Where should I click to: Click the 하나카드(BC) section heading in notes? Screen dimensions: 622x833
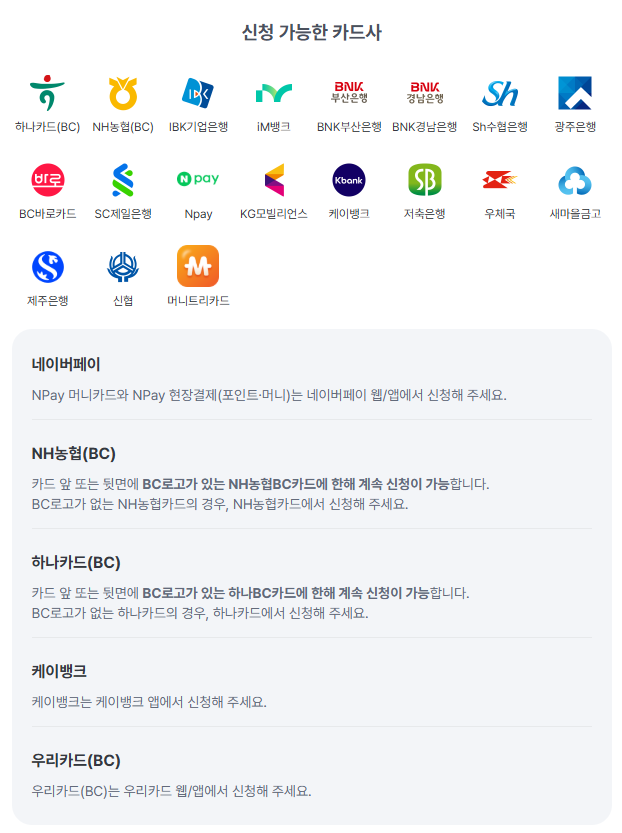click(76, 563)
